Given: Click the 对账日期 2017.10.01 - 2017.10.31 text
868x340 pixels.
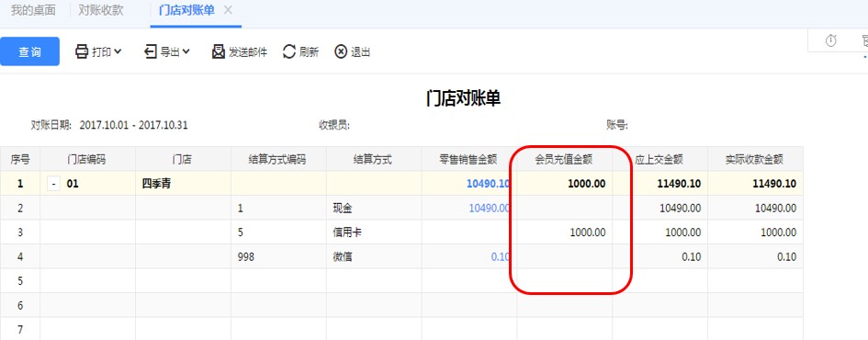Looking at the screenshot, I should click(109, 125).
